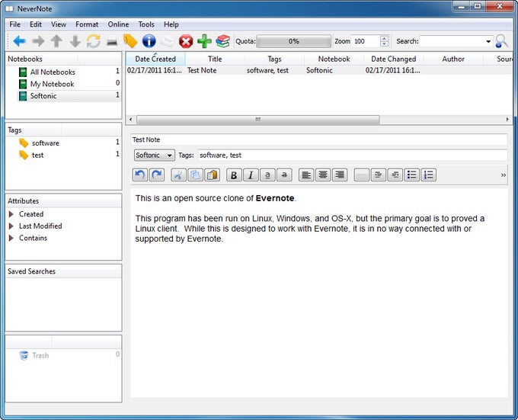Sort notes by Date Created column
Viewport: 518px width, 420px height.
point(155,59)
